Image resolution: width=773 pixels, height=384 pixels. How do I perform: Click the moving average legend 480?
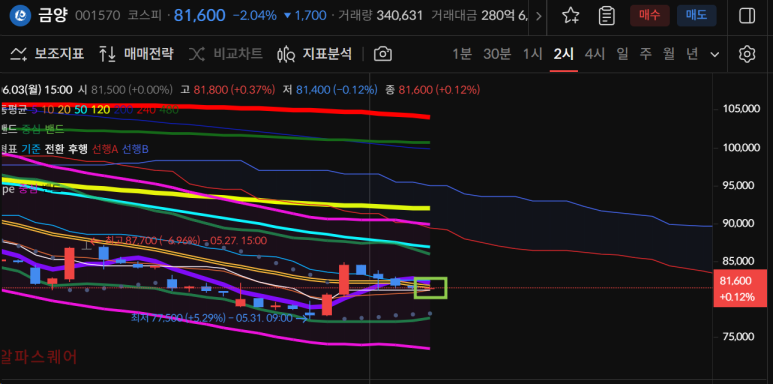(x=169, y=110)
